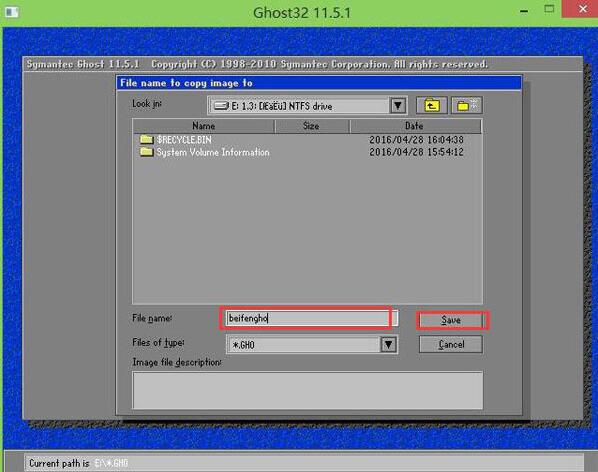Click the up-one-folder icon
598x472 pixels.
point(431,105)
